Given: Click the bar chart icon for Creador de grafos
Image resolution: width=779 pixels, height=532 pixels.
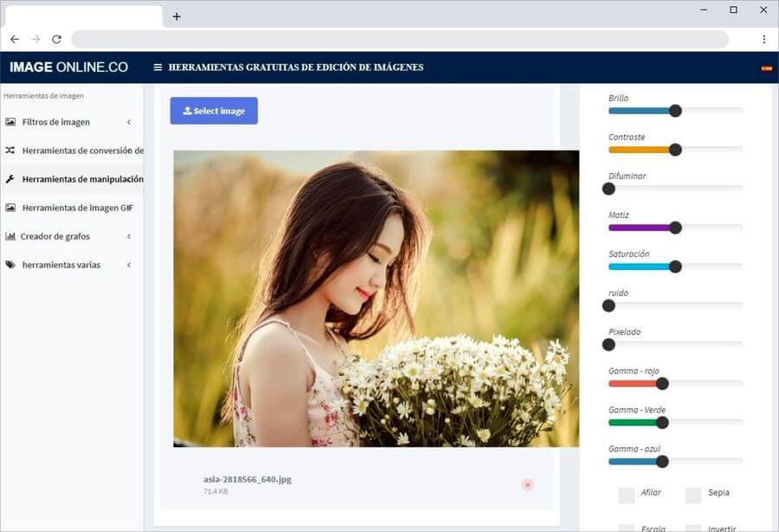Looking at the screenshot, I should click(10, 236).
